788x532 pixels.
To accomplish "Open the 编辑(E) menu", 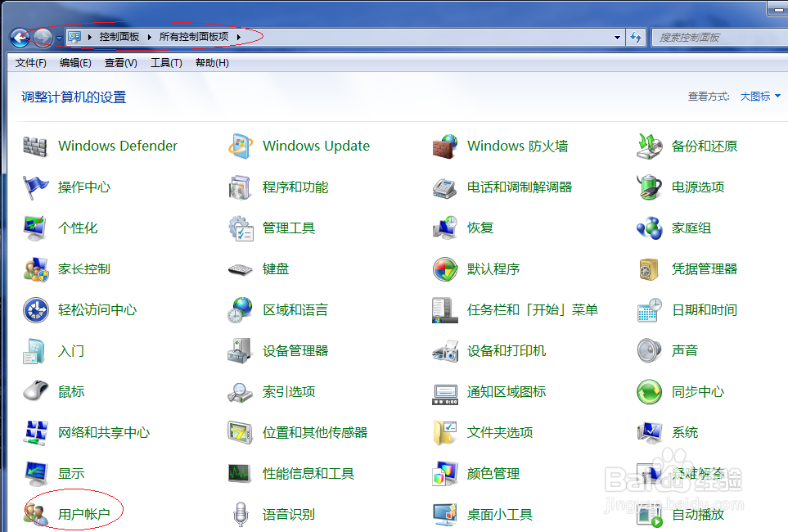I will tap(75, 63).
